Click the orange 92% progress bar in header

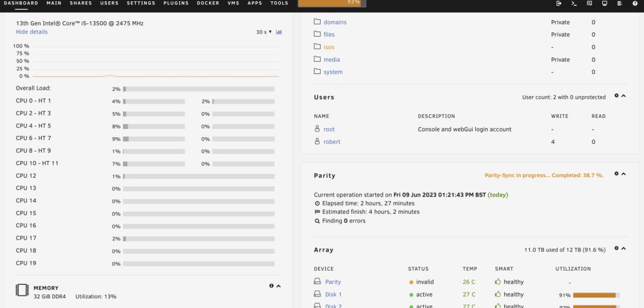(x=332, y=3)
